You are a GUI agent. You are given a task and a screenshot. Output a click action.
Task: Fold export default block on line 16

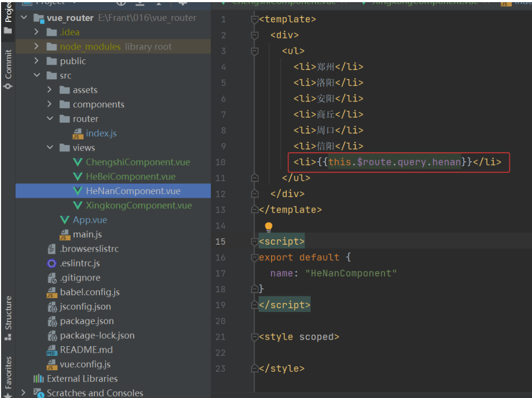coord(255,257)
